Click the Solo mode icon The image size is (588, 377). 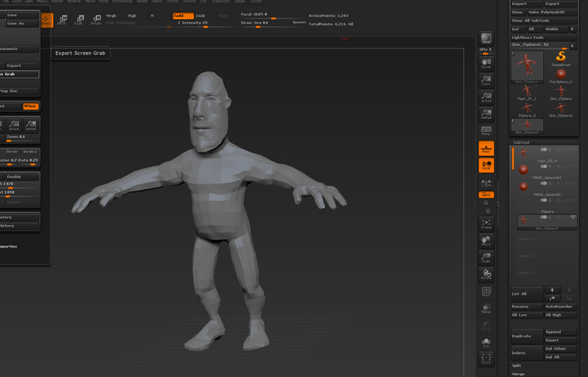click(x=486, y=342)
